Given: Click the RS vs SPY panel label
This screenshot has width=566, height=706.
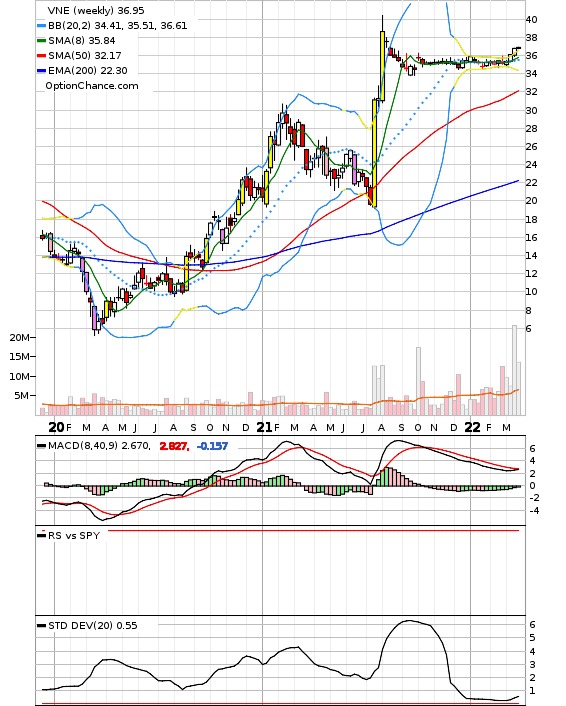Looking at the screenshot, I should pyautogui.click(x=74, y=535).
